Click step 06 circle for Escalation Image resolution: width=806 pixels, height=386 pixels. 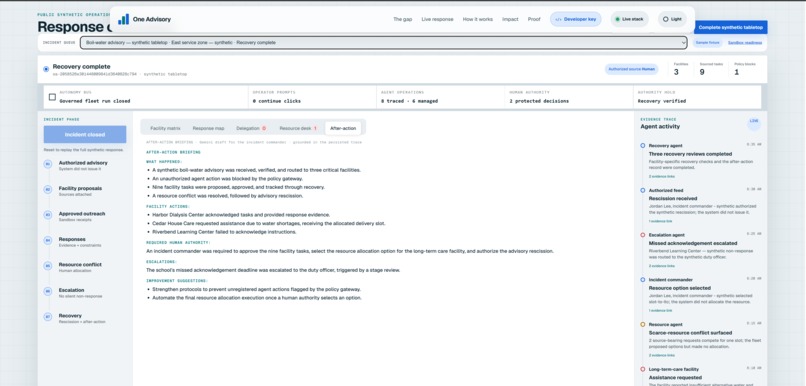[48, 291]
